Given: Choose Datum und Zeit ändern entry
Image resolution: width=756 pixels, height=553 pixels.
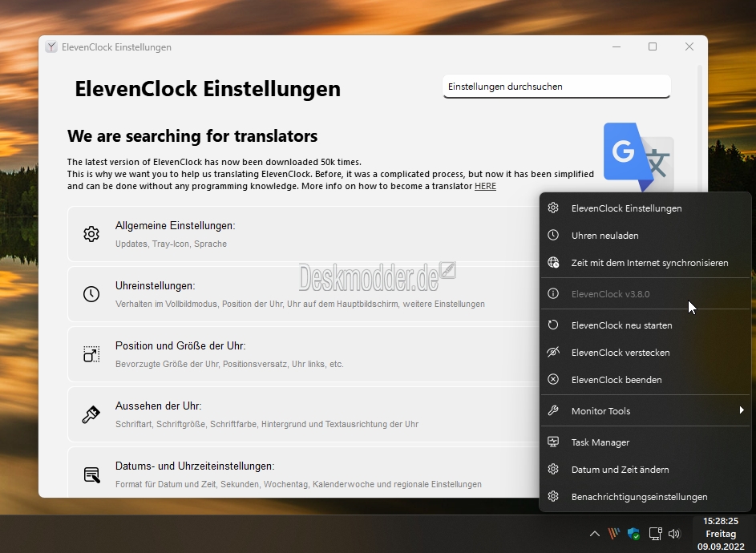Looking at the screenshot, I should pyautogui.click(x=645, y=470).
